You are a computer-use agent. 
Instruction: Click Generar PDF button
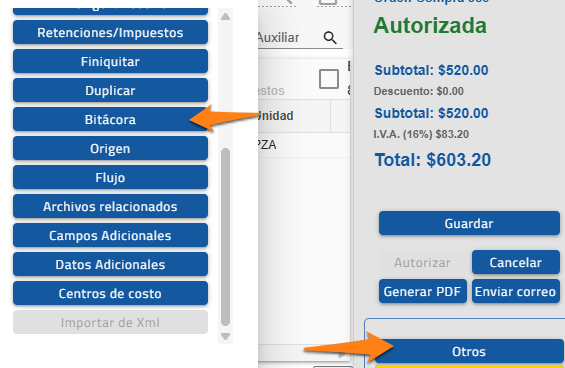point(423,291)
